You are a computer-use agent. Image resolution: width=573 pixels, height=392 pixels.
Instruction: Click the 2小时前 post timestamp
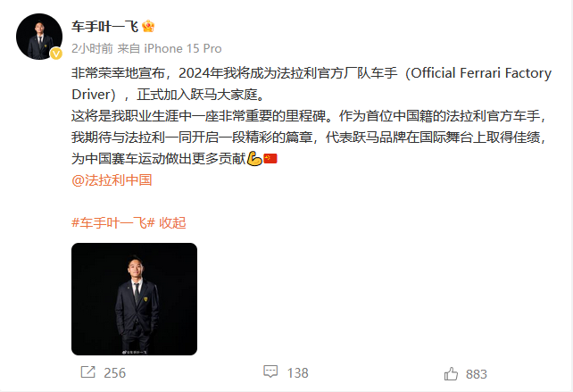[92, 48]
